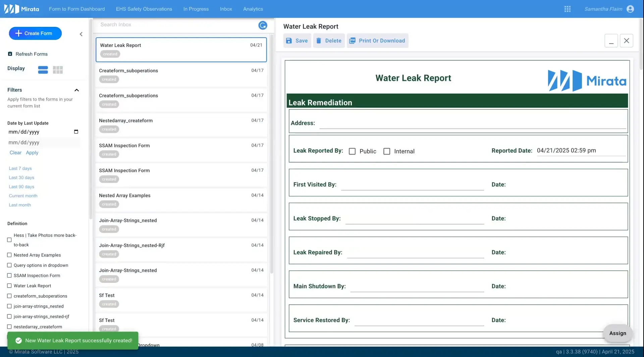This screenshot has width=644, height=357.
Task: Refresh the inbox using the circular refresh icon
Action: click(x=263, y=25)
